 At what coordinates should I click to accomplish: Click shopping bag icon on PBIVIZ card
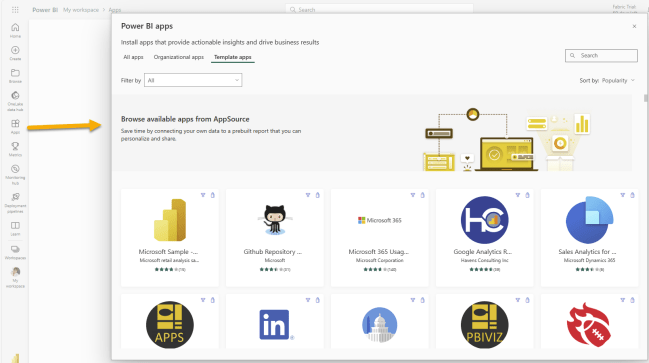527,300
